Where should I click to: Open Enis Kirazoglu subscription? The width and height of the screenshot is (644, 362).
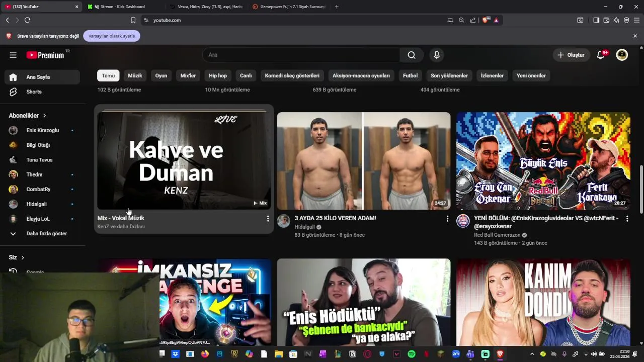(42, 130)
